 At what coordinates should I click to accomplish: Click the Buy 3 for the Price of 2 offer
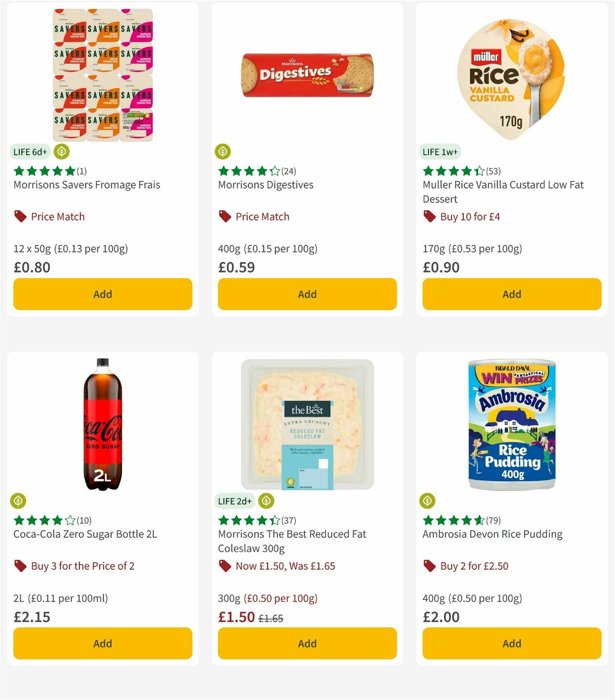[x=83, y=566]
